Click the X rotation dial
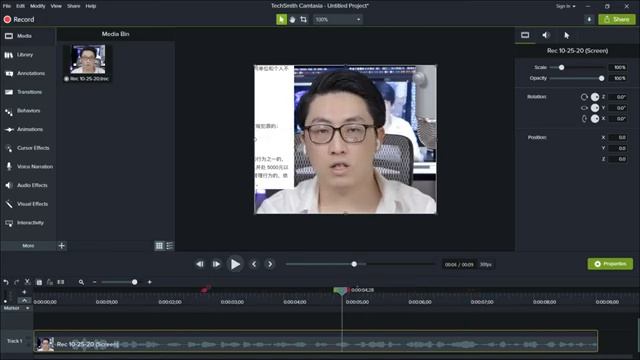This screenshot has width=640, height=360. (x=595, y=119)
